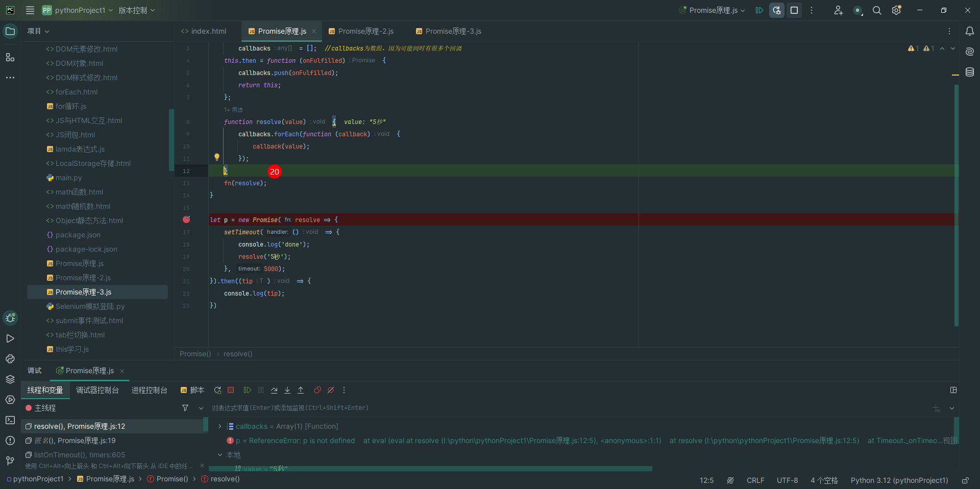
Task: Click the Step Into debug button
Action: click(x=287, y=390)
